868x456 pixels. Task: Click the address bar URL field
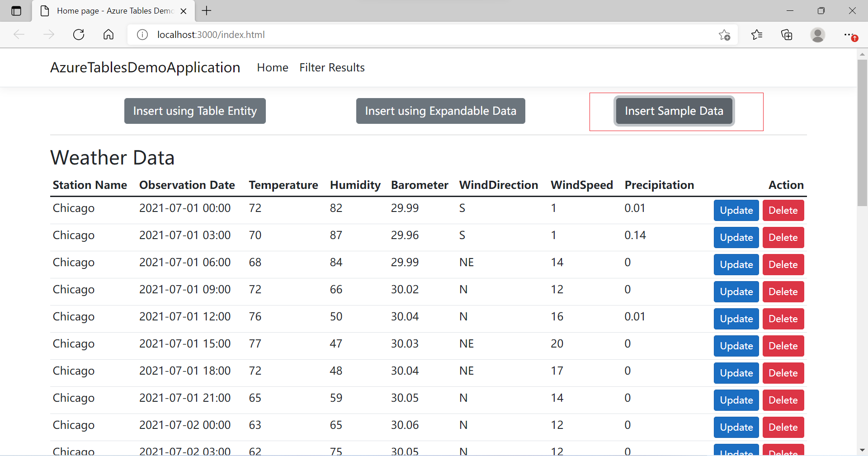pyautogui.click(x=407, y=35)
